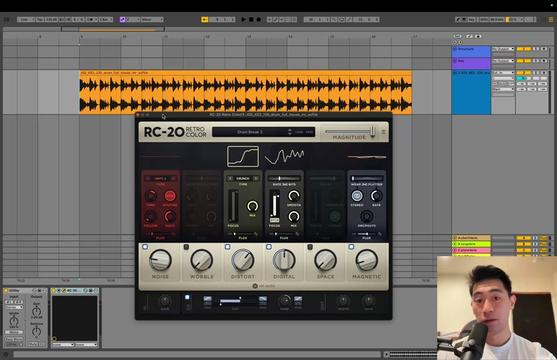
Task: Click the Distort module mix knob
Action: pos(253,206)
